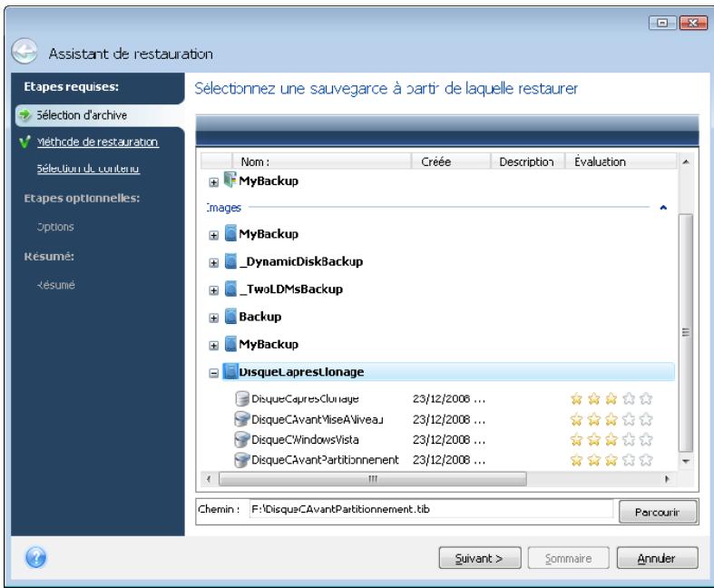Expand the first MyBackup archive node

click(213, 182)
